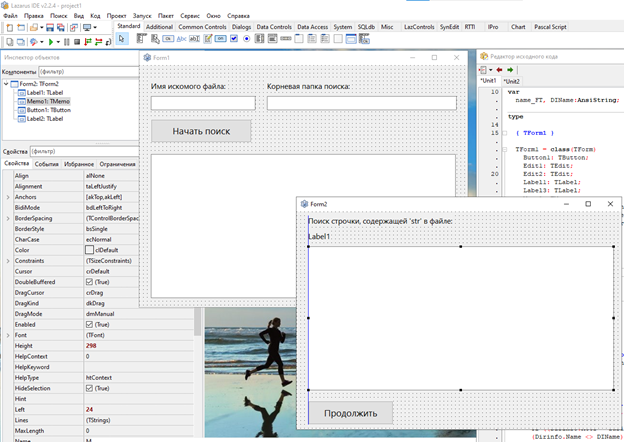The image size is (624, 442).
Task: Uncheck the Enabled property checkbox
Action: pyautogui.click(x=90, y=325)
